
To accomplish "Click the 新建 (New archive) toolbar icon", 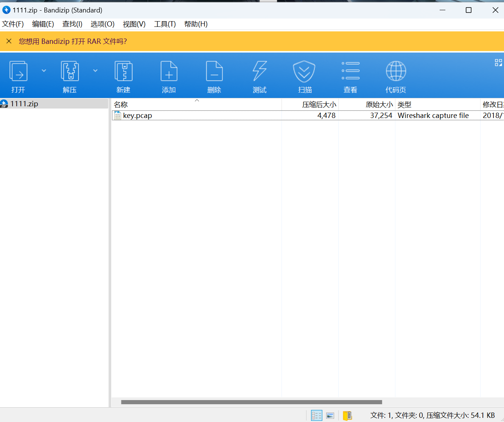I will click(123, 71).
